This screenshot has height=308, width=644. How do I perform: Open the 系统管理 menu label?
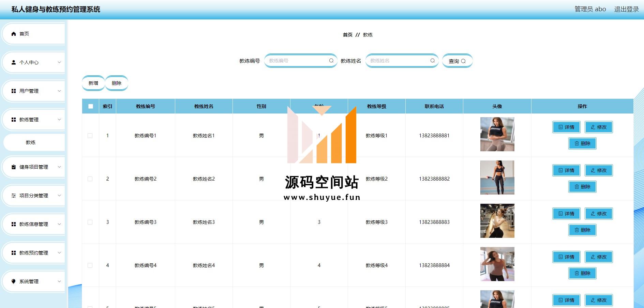(29, 281)
